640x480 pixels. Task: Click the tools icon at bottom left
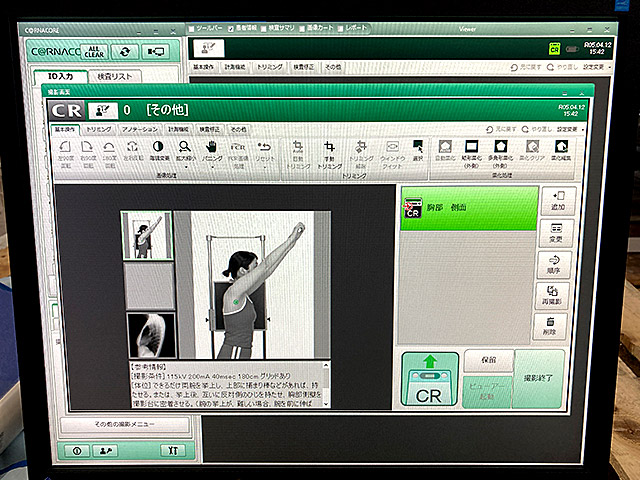pos(173,450)
